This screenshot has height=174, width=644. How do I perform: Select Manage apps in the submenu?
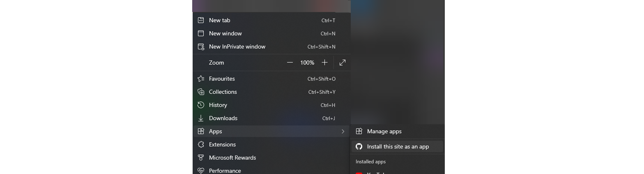tap(398, 131)
